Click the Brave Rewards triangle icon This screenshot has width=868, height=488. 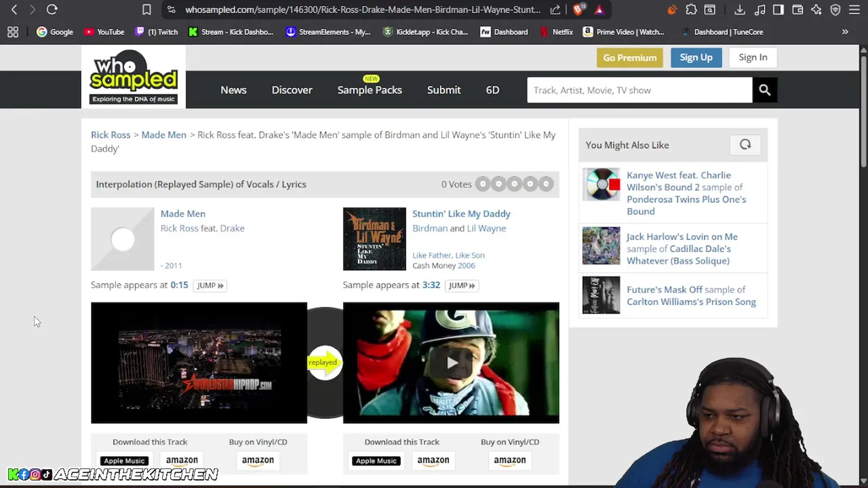point(599,9)
